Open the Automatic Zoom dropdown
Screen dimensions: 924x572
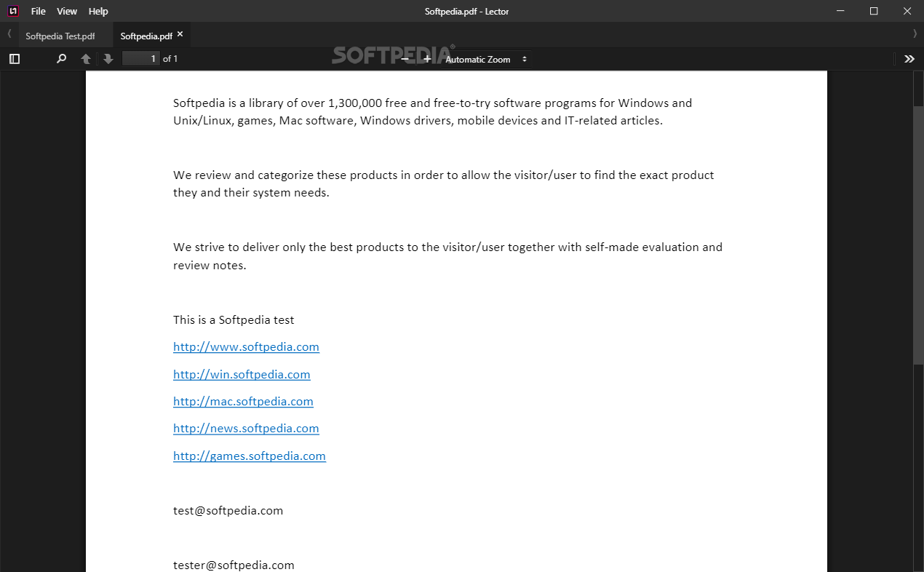tap(485, 59)
